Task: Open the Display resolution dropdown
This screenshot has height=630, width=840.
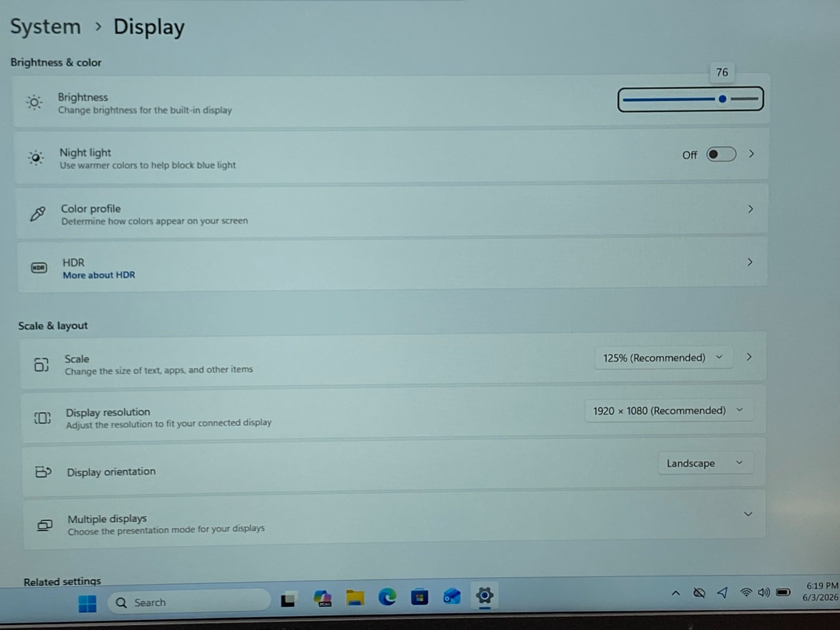Action: 668,411
